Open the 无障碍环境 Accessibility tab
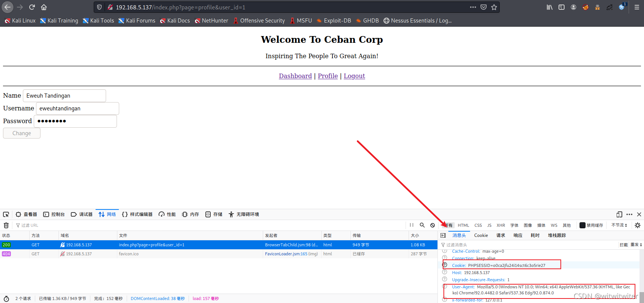644x303 pixels. [244, 214]
